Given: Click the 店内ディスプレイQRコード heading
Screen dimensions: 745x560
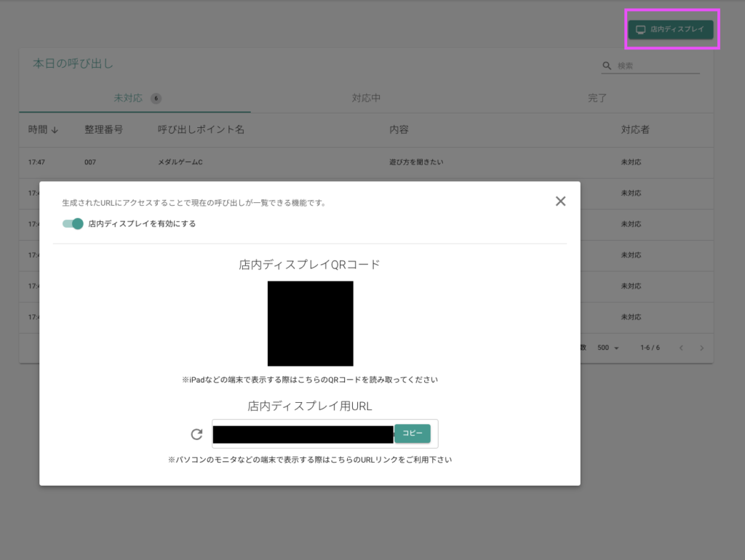Looking at the screenshot, I should tap(309, 265).
